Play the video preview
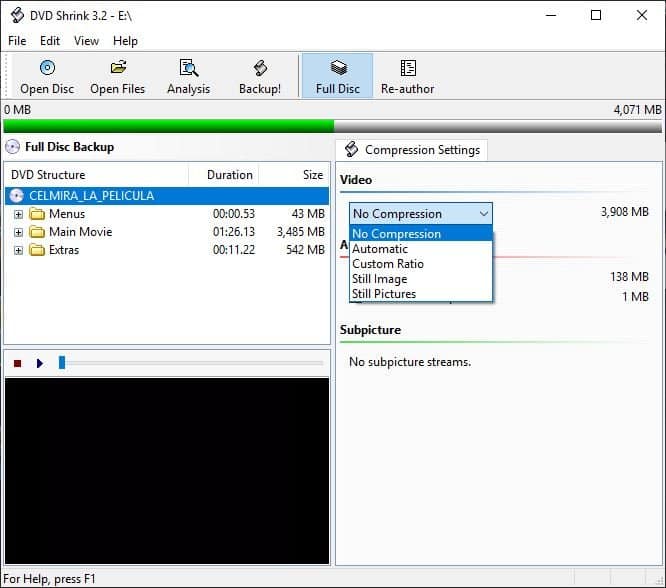 click(x=40, y=364)
